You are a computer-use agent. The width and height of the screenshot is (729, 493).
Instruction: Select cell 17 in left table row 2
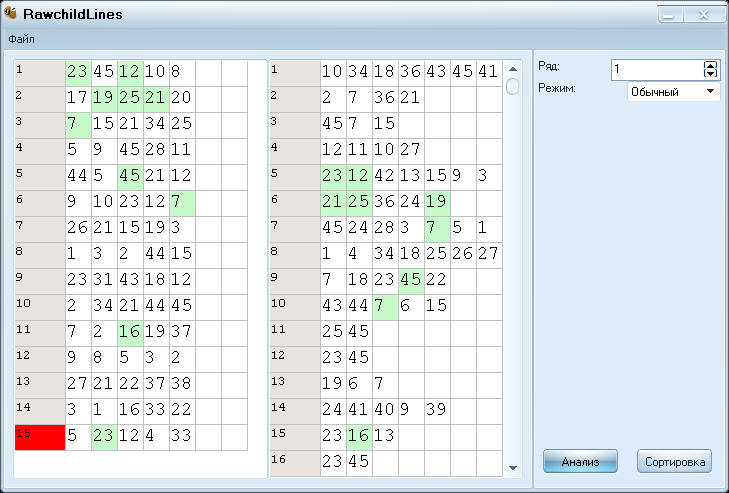pyautogui.click(x=78, y=99)
